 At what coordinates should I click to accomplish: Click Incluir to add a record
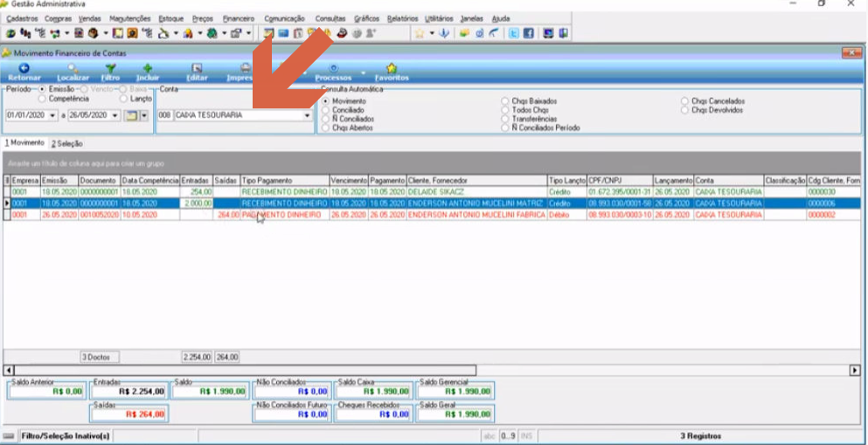pyautogui.click(x=147, y=73)
